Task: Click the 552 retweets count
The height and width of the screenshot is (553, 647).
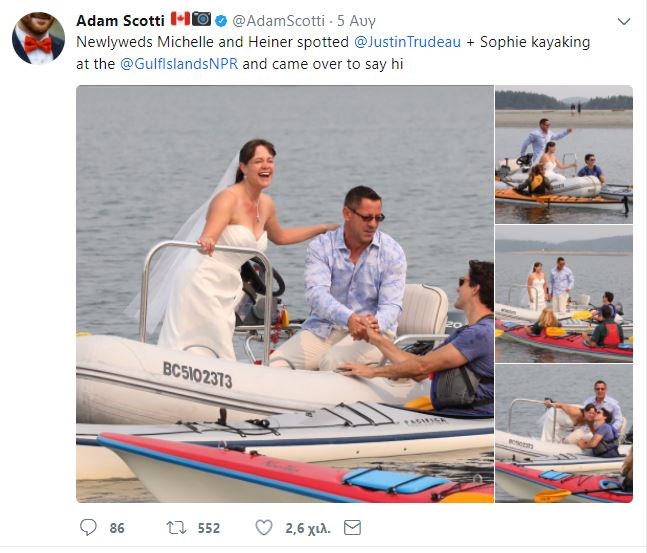Action: click(x=208, y=528)
